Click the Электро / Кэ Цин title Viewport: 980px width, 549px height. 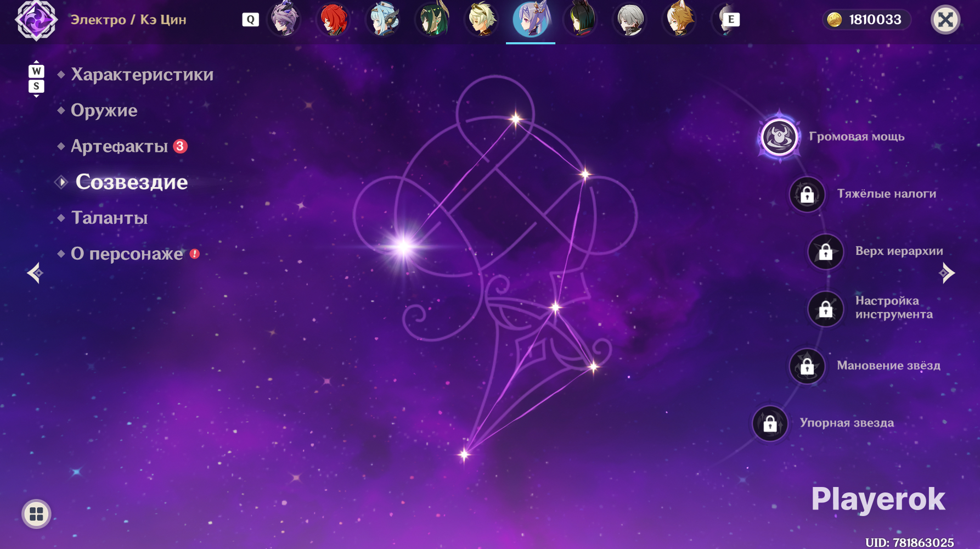click(x=128, y=20)
